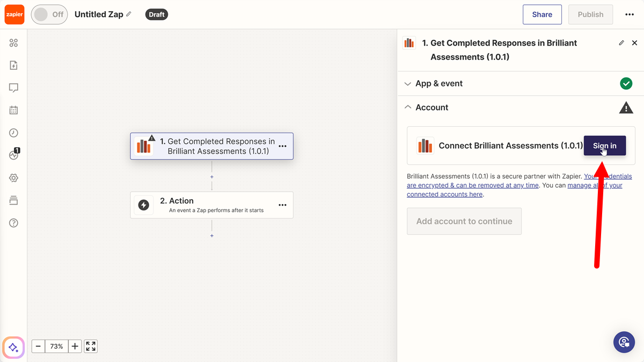Rename the Zap using the pencil icon
Screen dimensions: 644x362
pos(128,15)
